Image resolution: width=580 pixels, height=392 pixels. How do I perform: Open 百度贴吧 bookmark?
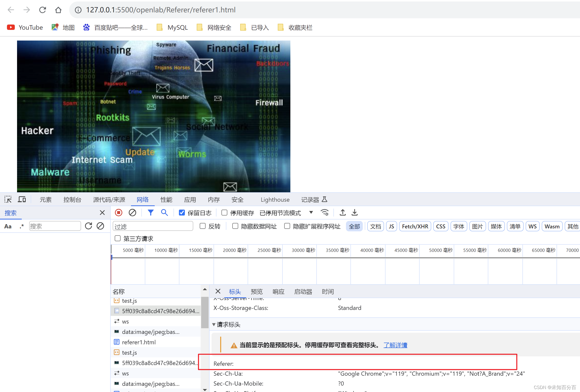click(115, 27)
